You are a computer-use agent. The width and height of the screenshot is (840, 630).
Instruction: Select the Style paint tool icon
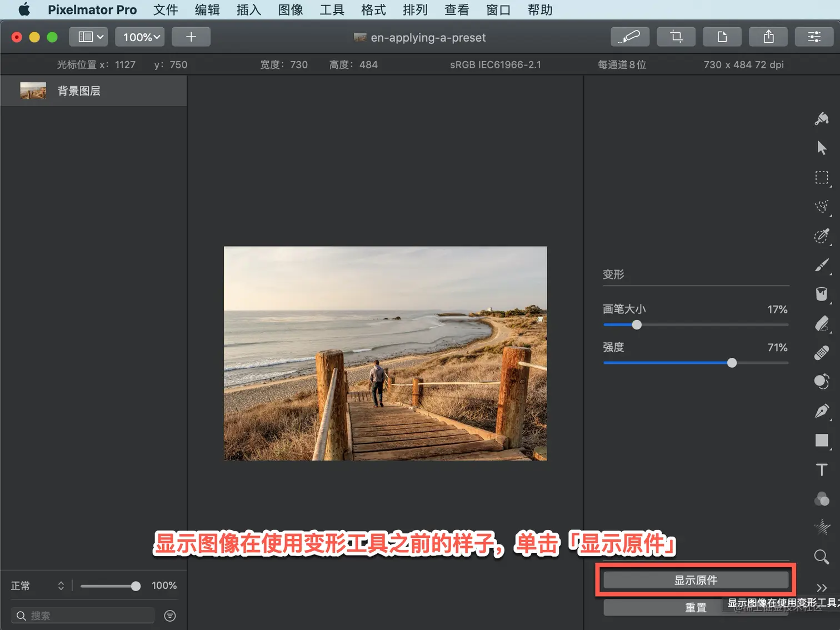822,118
